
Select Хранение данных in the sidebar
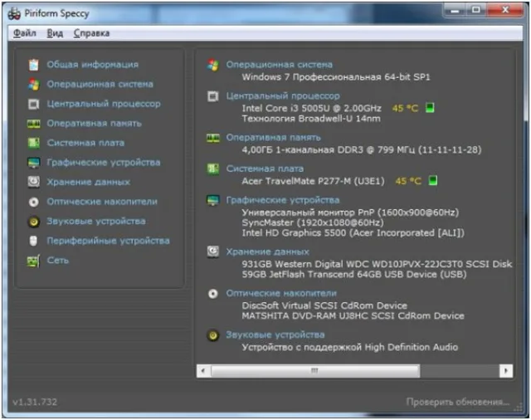click(x=89, y=183)
